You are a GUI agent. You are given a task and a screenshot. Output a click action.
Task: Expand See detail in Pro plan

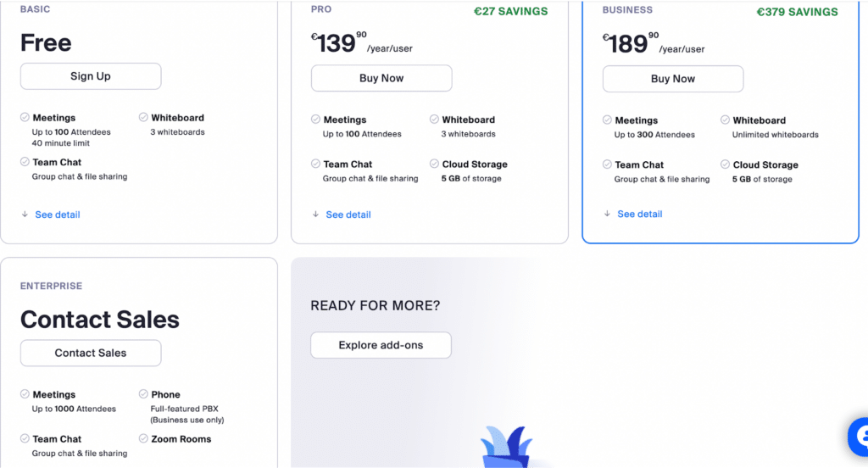(348, 214)
